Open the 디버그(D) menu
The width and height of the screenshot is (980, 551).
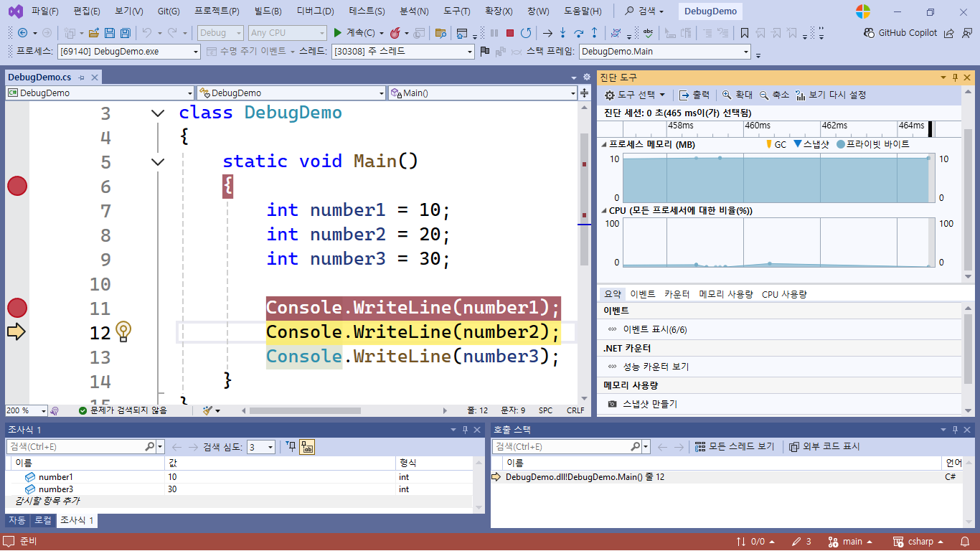(315, 11)
